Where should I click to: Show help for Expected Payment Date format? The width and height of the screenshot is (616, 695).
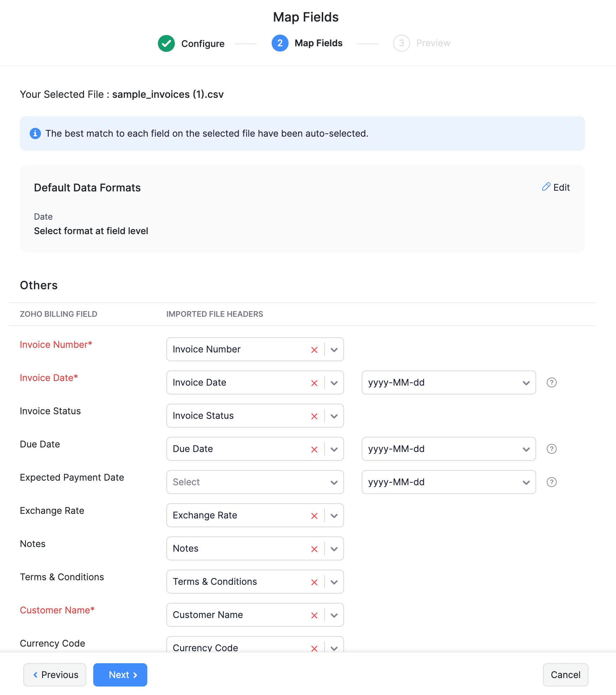click(x=551, y=482)
